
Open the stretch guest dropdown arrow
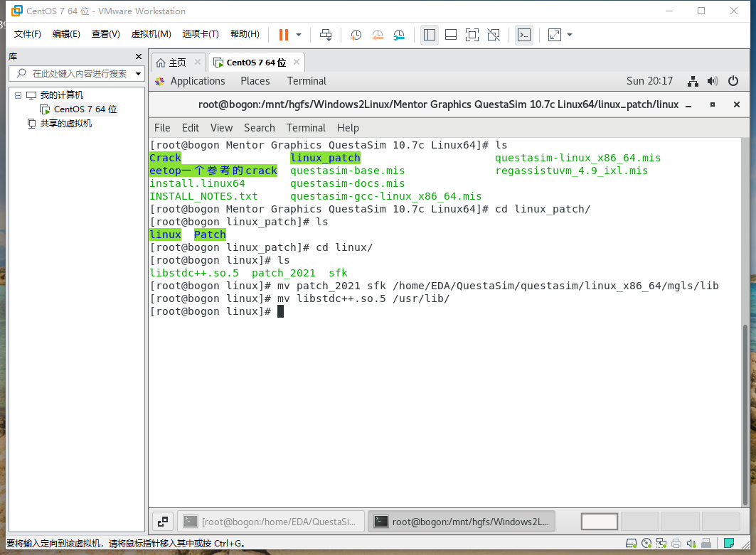coord(570,35)
